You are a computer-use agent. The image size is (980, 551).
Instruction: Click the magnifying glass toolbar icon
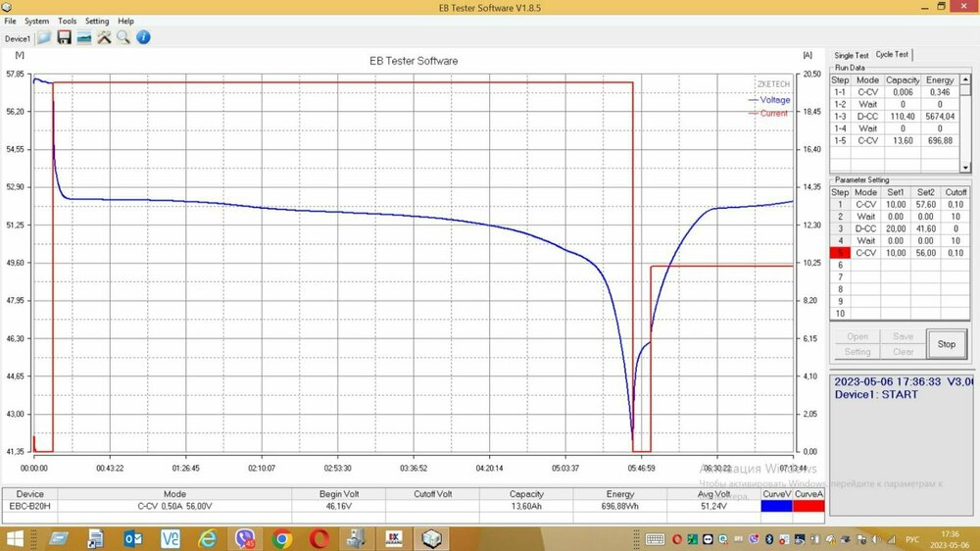[x=123, y=37]
